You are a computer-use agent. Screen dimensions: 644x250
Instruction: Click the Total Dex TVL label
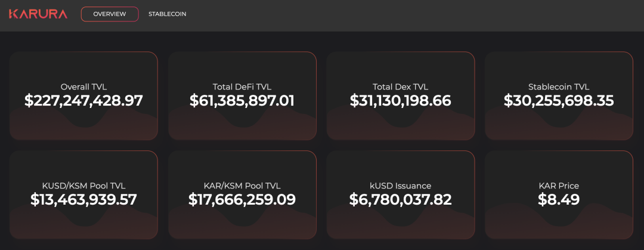click(x=400, y=87)
